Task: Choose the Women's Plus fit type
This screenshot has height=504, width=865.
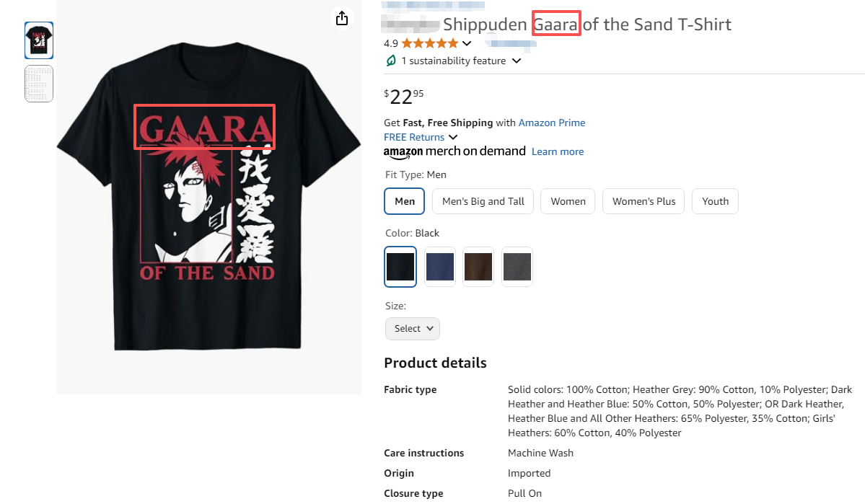Action: [x=644, y=201]
